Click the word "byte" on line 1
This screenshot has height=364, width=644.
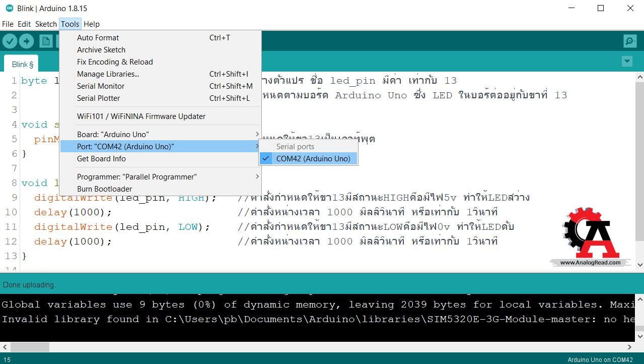(x=34, y=81)
